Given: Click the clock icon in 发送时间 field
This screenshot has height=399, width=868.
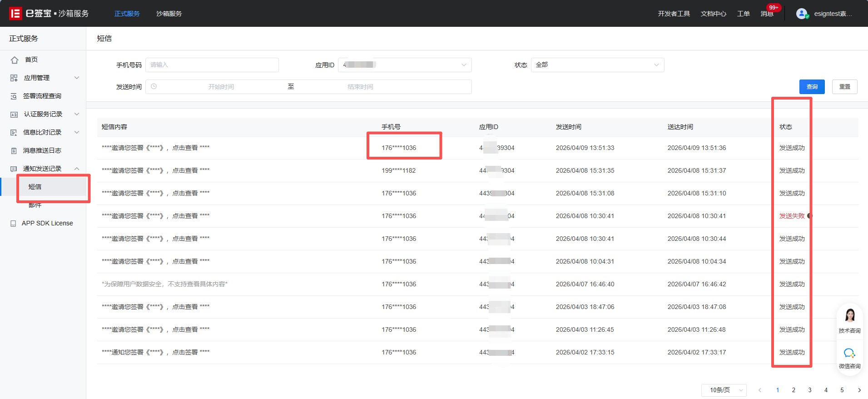Looking at the screenshot, I should coord(154,86).
